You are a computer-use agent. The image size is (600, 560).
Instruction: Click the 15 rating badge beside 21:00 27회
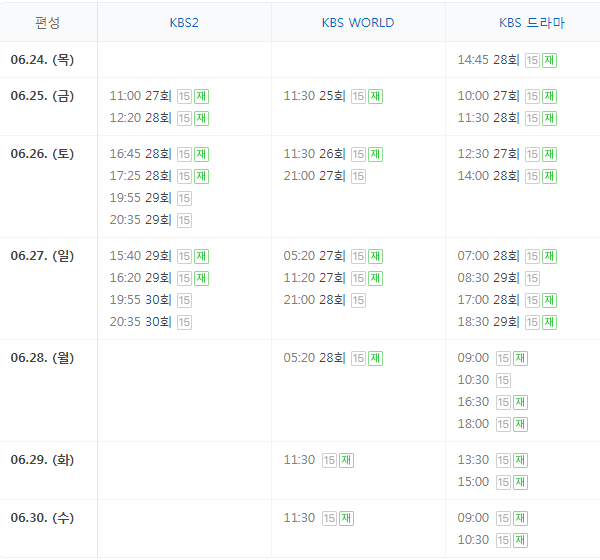click(358, 176)
